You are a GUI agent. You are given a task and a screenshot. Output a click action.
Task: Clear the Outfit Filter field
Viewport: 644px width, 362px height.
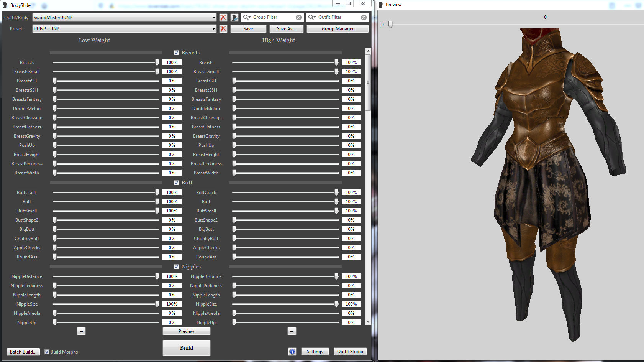(364, 18)
